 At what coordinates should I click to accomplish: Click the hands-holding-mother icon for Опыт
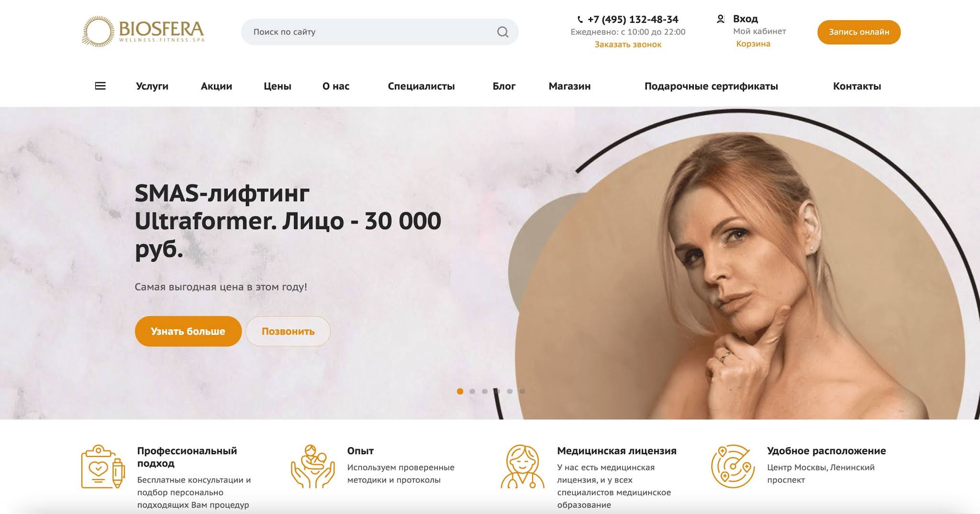(312, 467)
